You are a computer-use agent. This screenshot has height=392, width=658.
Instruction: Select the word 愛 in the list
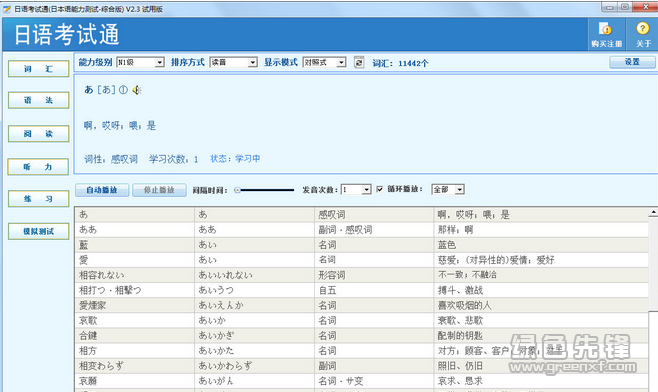pyautogui.click(x=84, y=260)
